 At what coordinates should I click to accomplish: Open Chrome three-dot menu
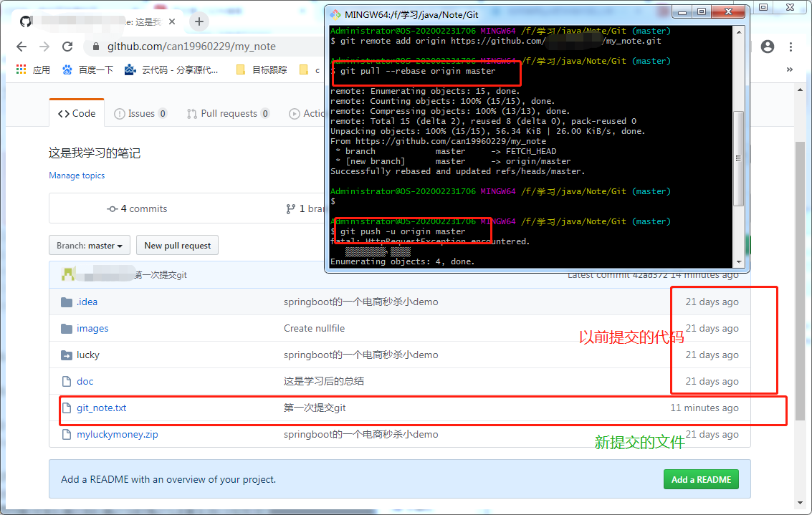pyautogui.click(x=790, y=47)
